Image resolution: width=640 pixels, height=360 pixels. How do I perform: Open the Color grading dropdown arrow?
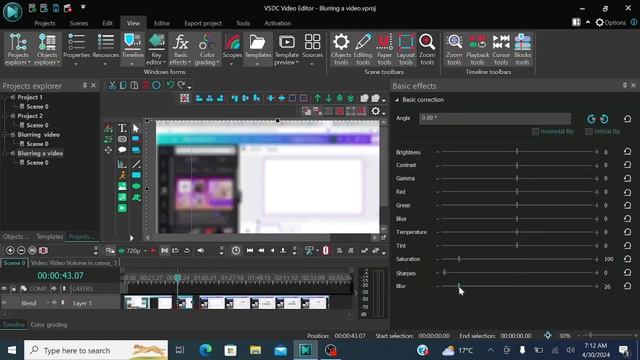(218, 62)
